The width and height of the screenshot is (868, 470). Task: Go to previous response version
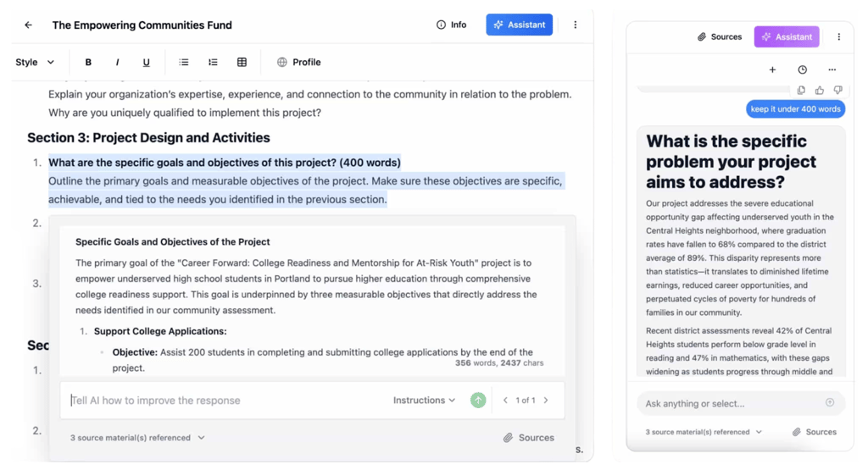pos(505,401)
